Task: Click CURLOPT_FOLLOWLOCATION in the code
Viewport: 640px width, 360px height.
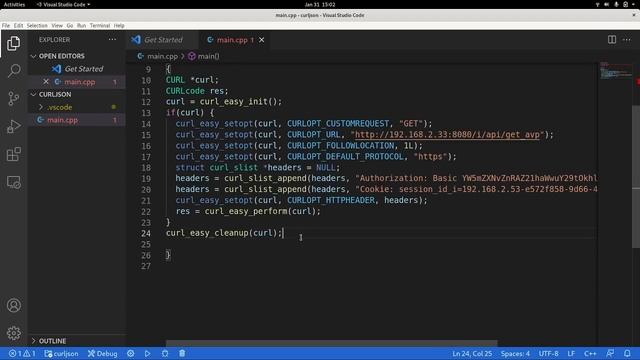Action: click(340, 146)
